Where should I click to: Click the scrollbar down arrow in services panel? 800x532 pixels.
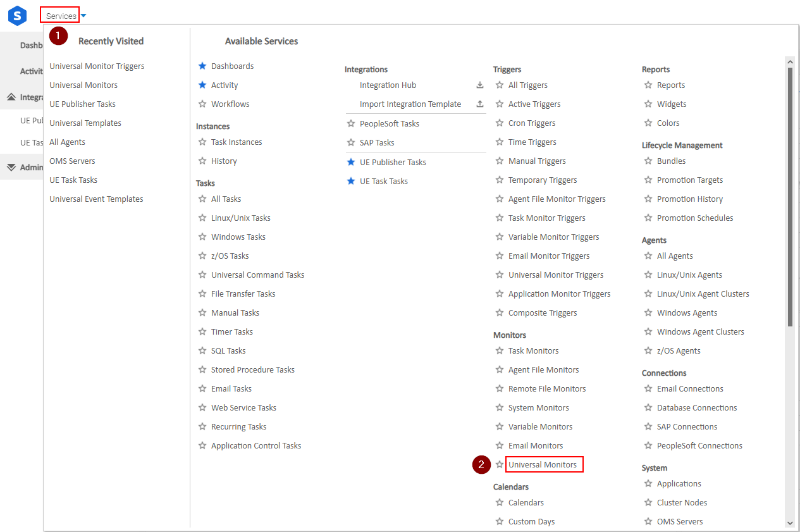(x=790, y=523)
